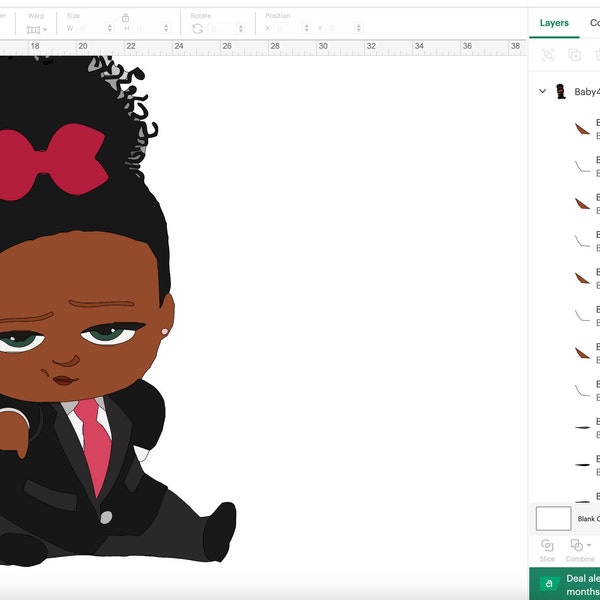The width and height of the screenshot is (600, 600).
Task: Click the Duplicate icon in Layers panel
Action: (574, 55)
